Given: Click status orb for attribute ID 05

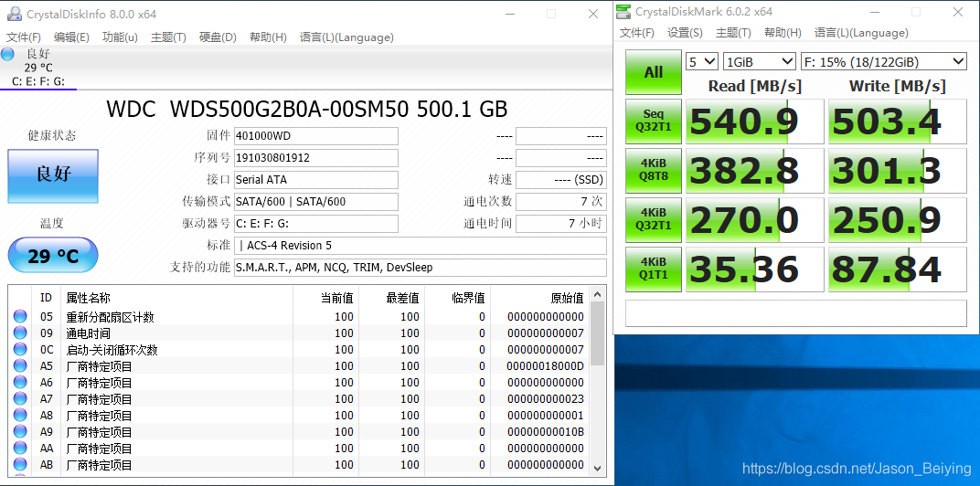Looking at the screenshot, I should pos(20,317).
